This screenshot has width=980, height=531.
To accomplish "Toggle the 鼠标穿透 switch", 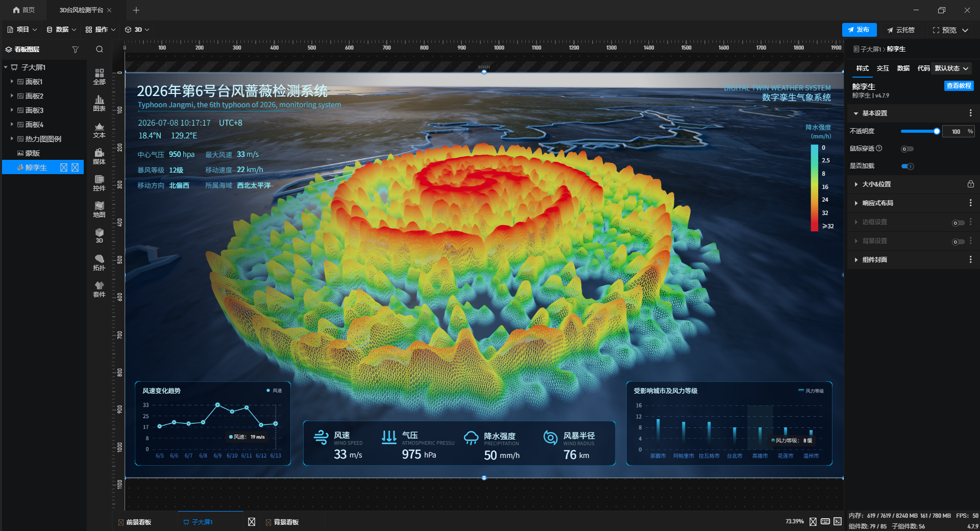I will pyautogui.click(x=907, y=149).
